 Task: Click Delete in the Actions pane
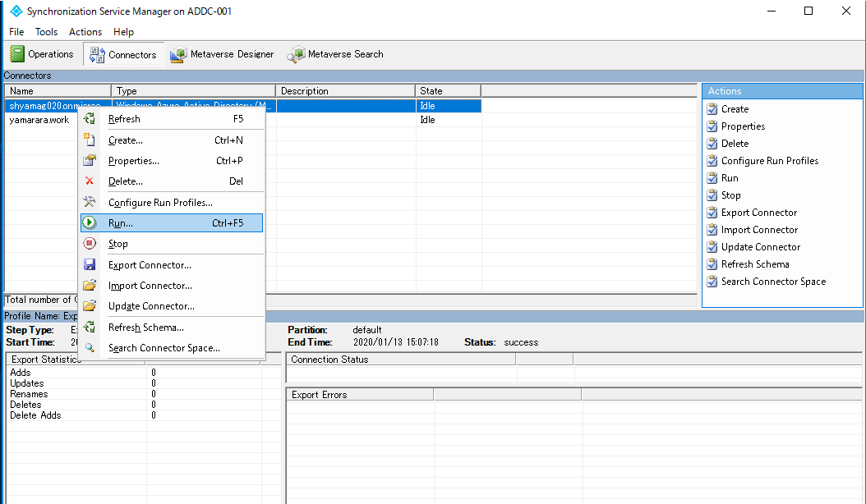(735, 143)
